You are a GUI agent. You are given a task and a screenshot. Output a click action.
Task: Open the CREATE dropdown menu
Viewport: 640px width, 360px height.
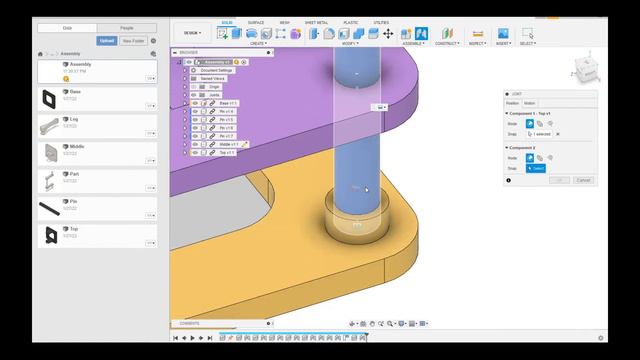tap(258, 43)
